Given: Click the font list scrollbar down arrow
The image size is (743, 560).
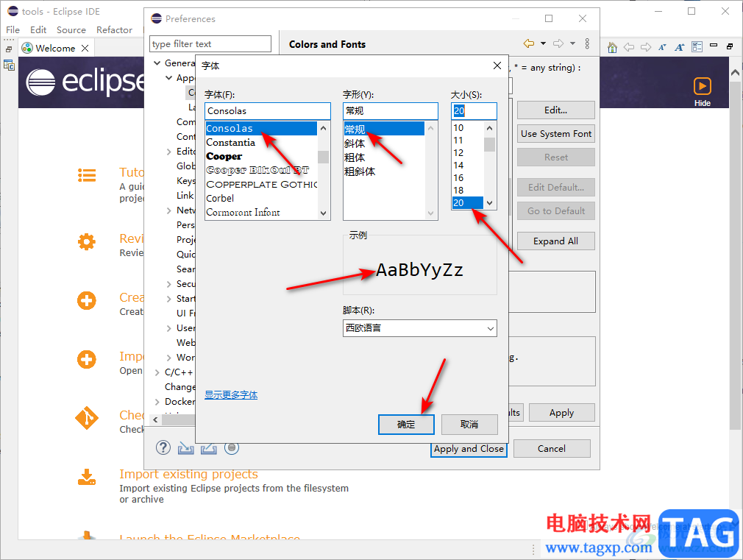Looking at the screenshot, I should tap(323, 213).
